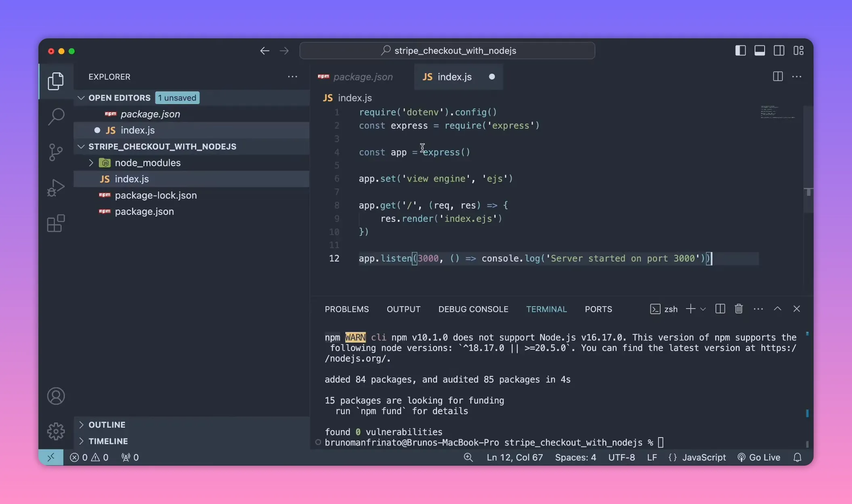Click the stripe_checkout_with_nodejs search box
The width and height of the screenshot is (852, 504).
tap(447, 50)
